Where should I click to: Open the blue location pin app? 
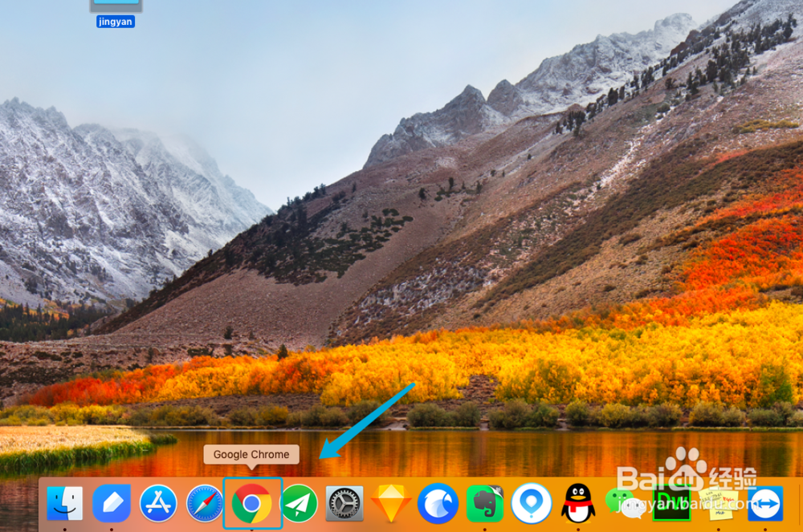tap(532, 503)
